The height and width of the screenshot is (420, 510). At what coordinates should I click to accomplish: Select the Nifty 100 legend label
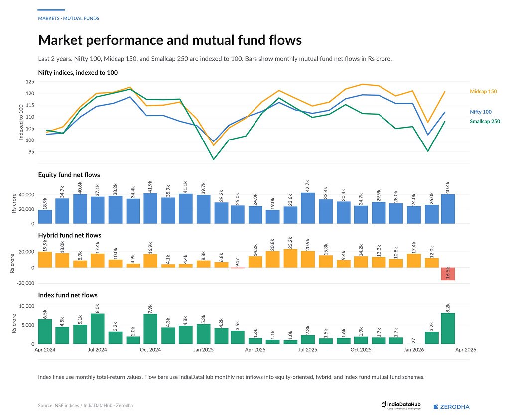click(x=481, y=112)
